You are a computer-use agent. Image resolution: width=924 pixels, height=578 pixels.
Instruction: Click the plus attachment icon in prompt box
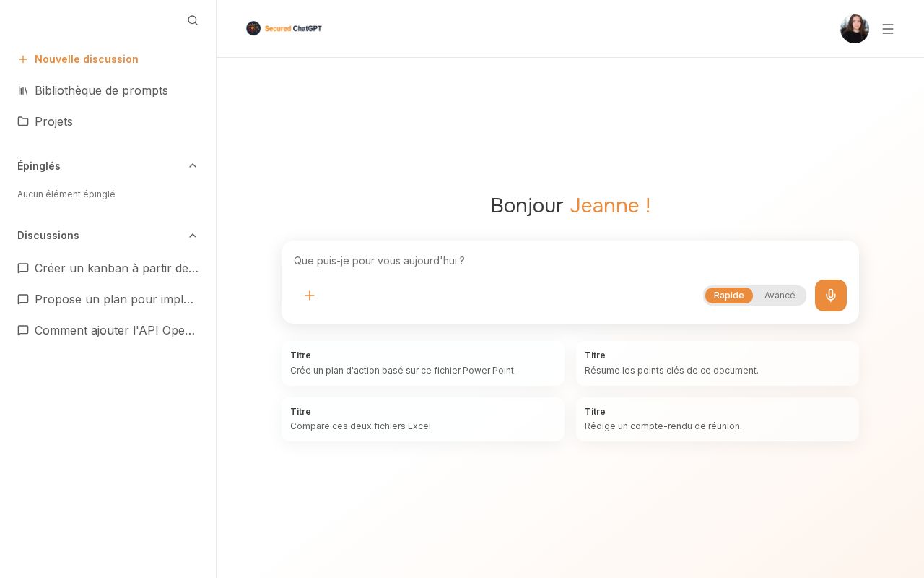pyautogui.click(x=310, y=296)
